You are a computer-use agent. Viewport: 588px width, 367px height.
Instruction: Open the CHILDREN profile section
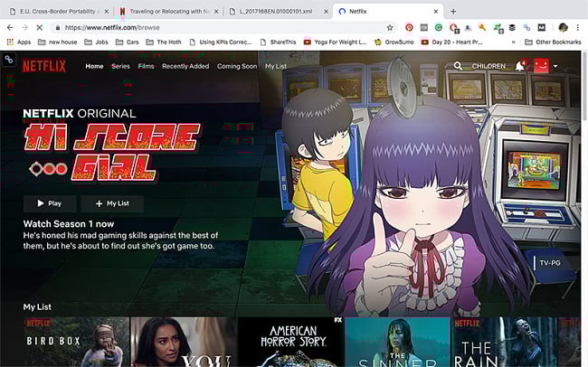[488, 66]
